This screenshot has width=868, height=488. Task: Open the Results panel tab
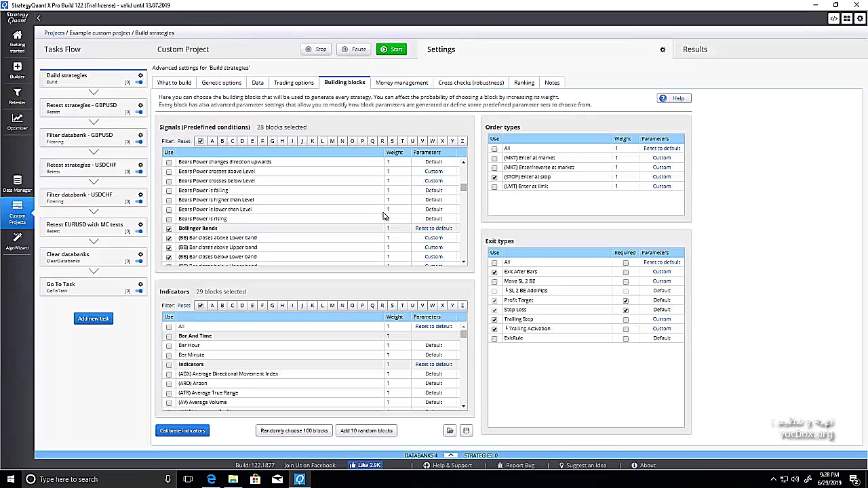pyautogui.click(x=695, y=49)
